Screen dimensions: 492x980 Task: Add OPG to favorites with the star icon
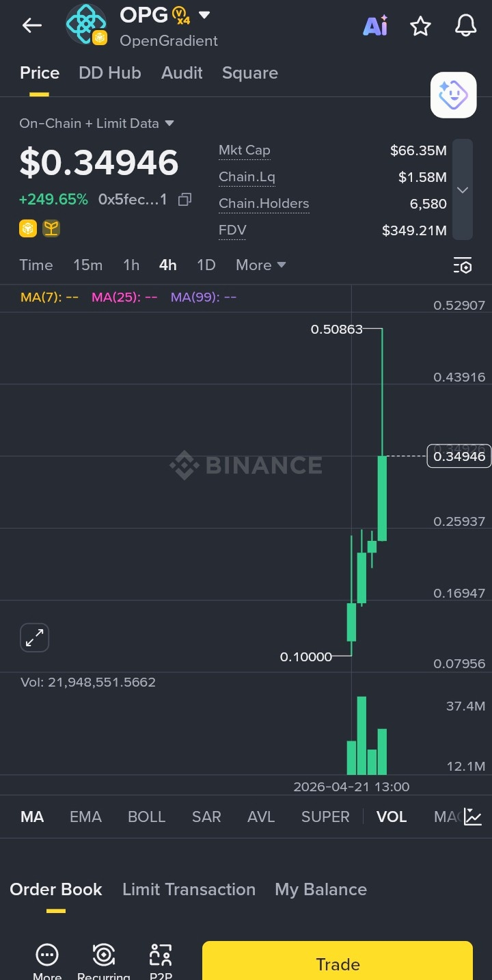point(420,27)
